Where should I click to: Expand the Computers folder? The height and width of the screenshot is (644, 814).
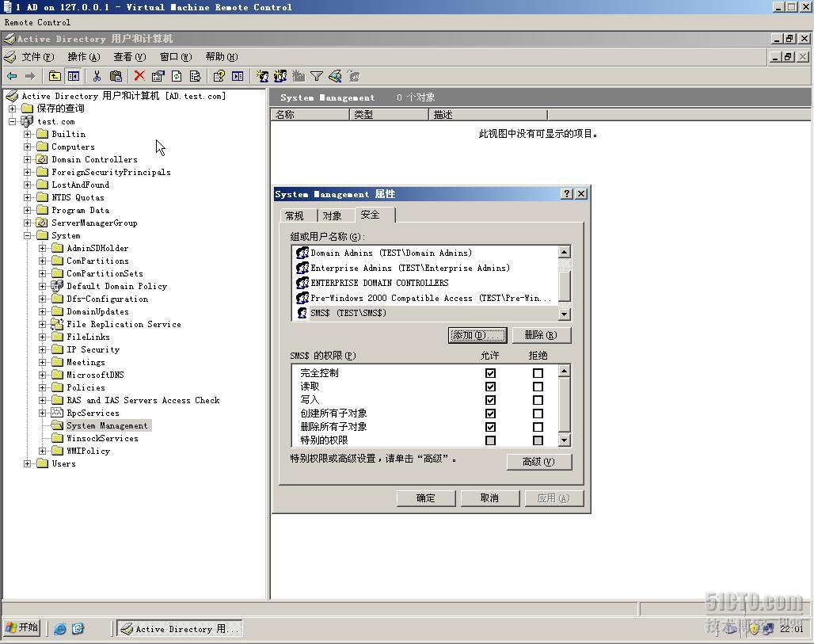point(27,147)
